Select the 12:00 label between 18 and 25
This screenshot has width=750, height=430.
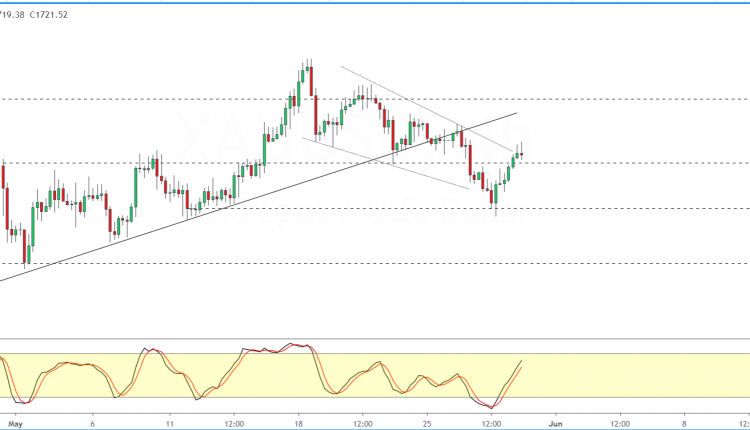[x=363, y=424]
